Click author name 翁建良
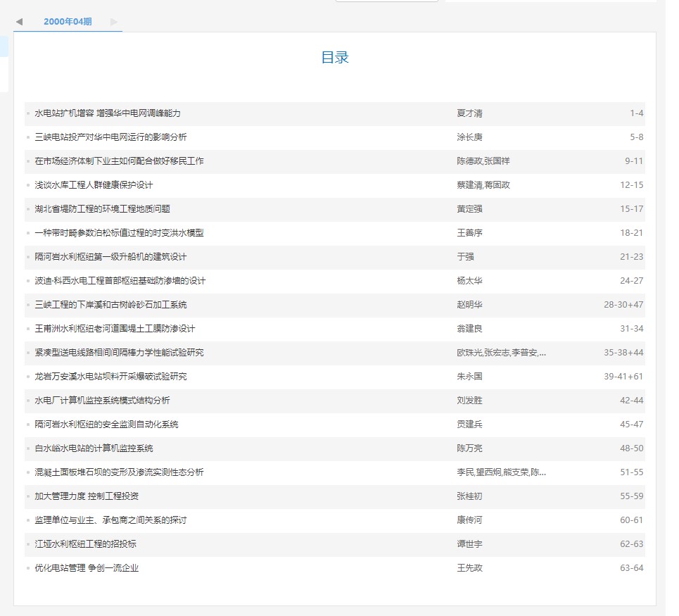 click(x=469, y=329)
